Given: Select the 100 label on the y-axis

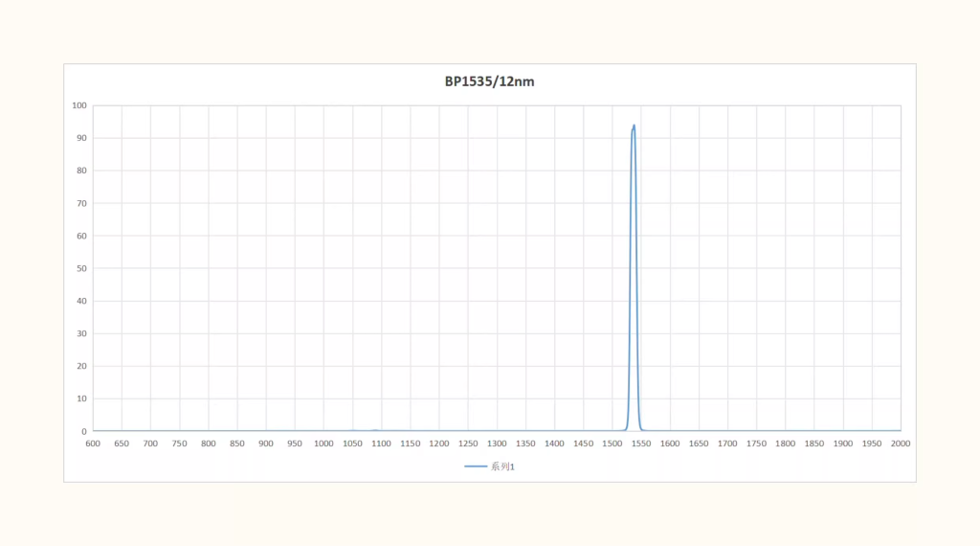Looking at the screenshot, I should [x=79, y=105].
